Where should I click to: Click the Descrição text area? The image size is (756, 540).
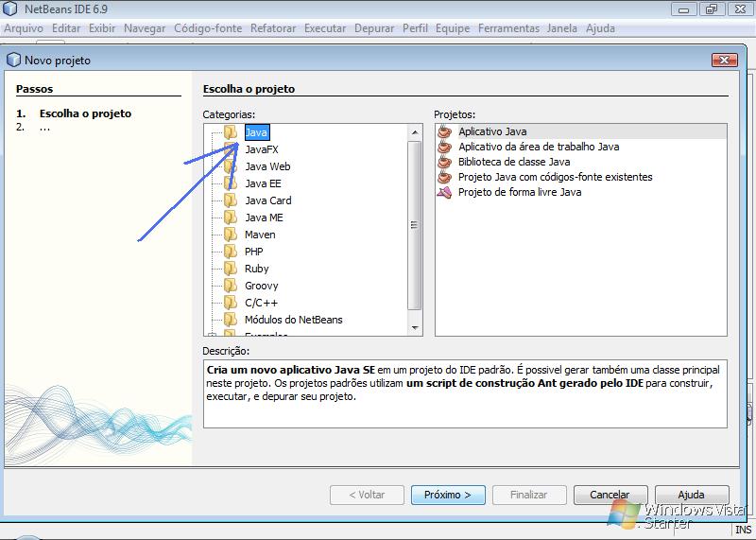tap(465, 393)
